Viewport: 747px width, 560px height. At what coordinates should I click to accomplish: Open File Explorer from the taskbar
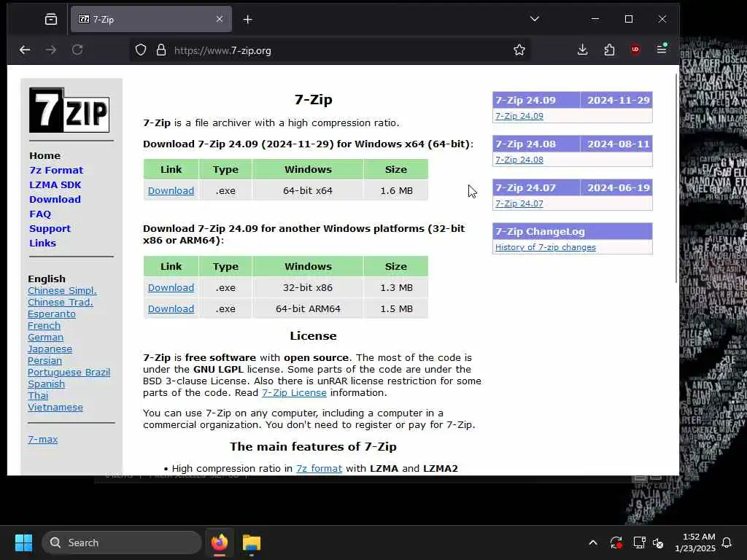[252, 542]
